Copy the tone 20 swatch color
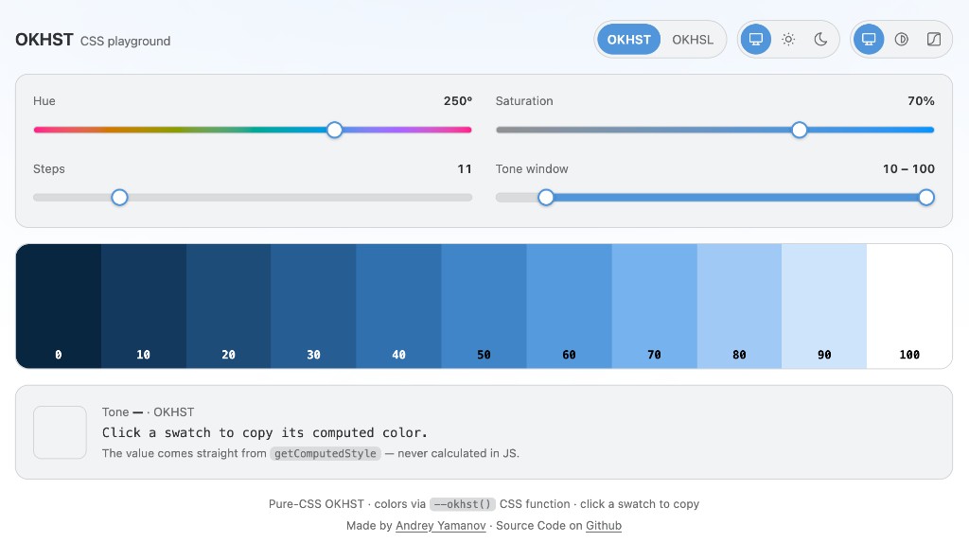This screenshot has height=560, width=969. 229,306
